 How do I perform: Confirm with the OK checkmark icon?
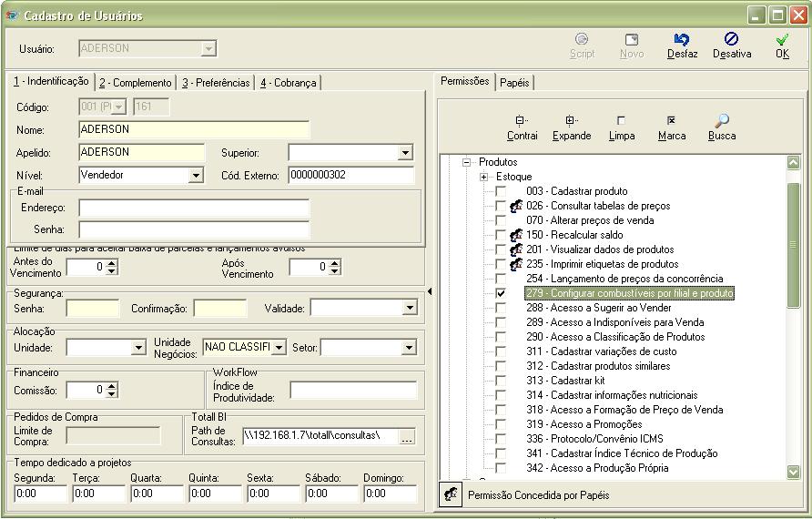click(782, 39)
